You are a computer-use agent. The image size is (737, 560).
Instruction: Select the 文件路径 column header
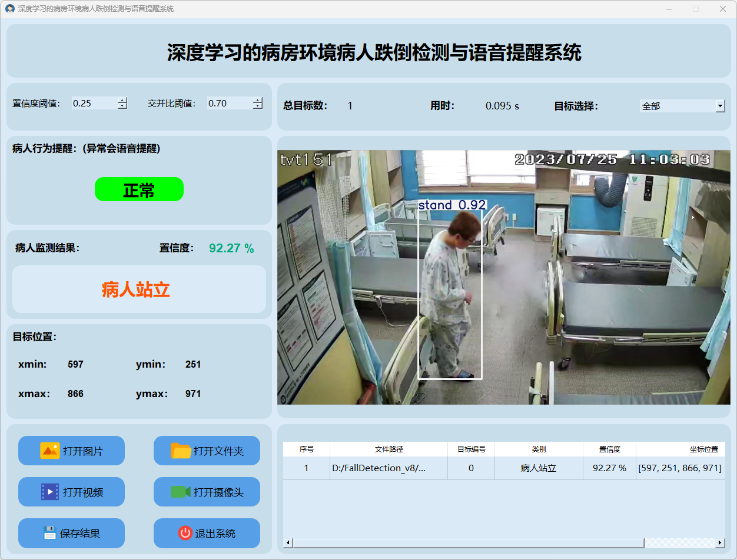click(x=389, y=449)
